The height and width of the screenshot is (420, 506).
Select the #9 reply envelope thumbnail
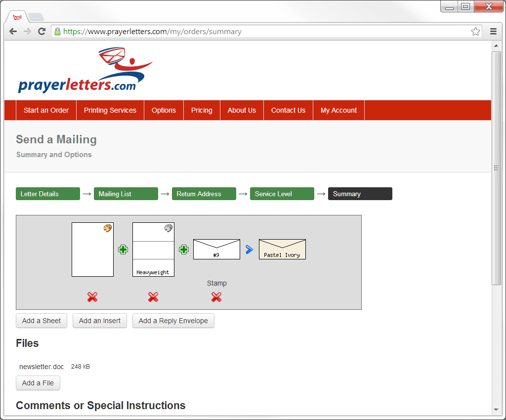pyautogui.click(x=216, y=249)
